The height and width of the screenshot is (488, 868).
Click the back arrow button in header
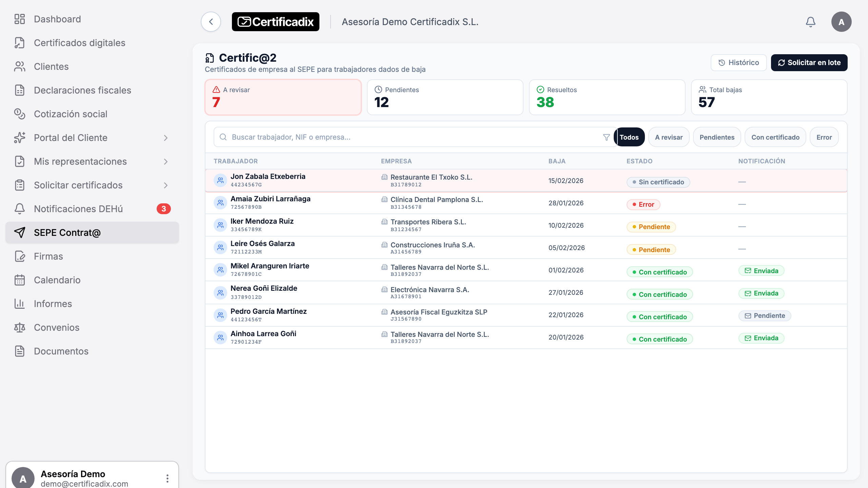coord(211,22)
